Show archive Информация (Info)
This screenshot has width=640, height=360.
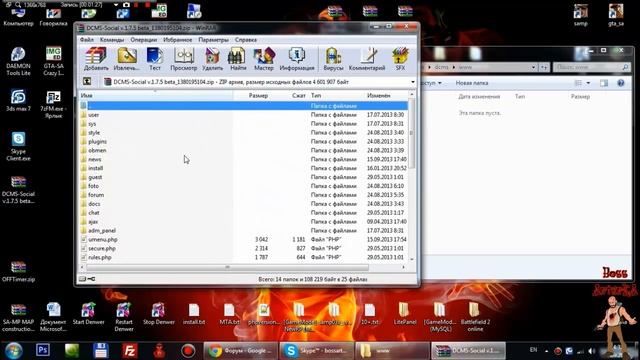297,59
